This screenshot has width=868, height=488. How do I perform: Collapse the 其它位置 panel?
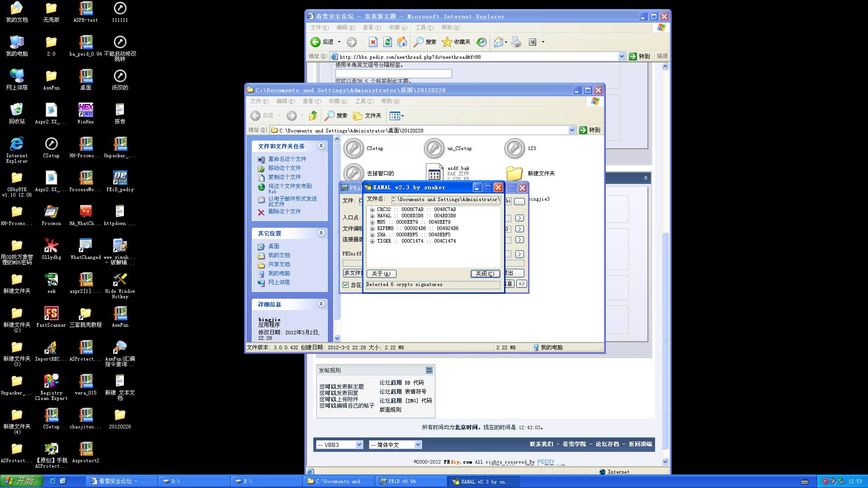(x=321, y=233)
